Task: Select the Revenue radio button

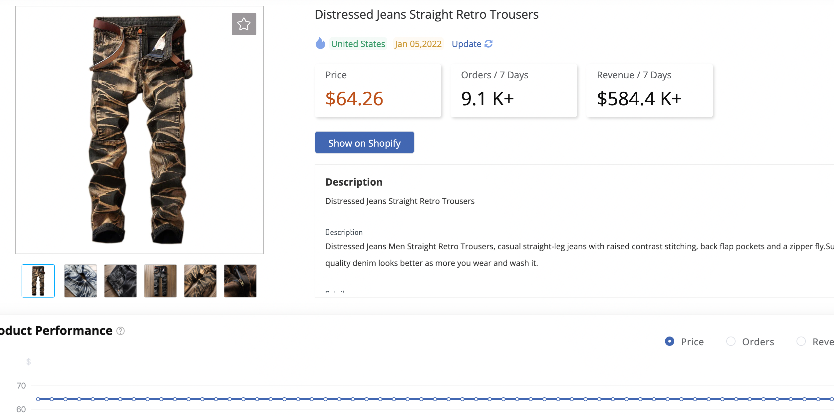Action: tap(801, 342)
